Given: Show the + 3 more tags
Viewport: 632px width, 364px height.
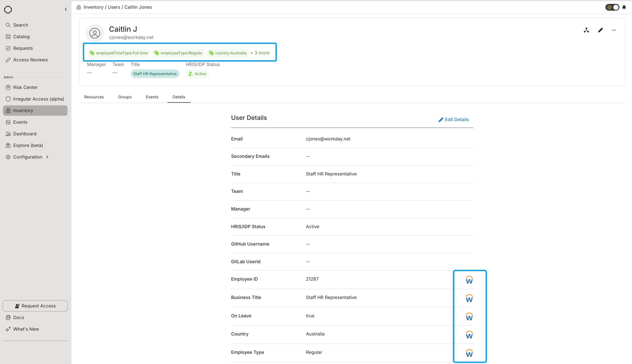Looking at the screenshot, I should coord(260,53).
